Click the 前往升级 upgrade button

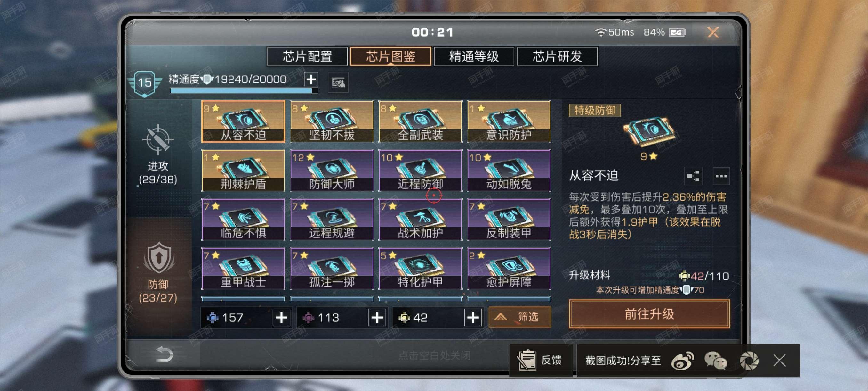tap(649, 314)
